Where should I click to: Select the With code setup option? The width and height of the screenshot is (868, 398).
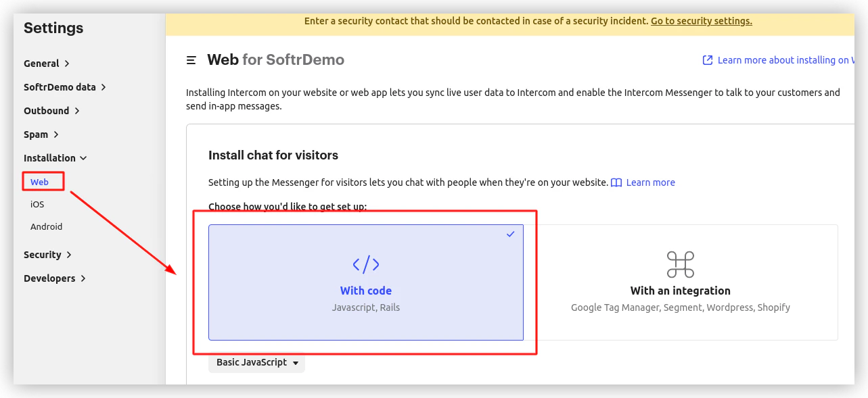point(366,282)
